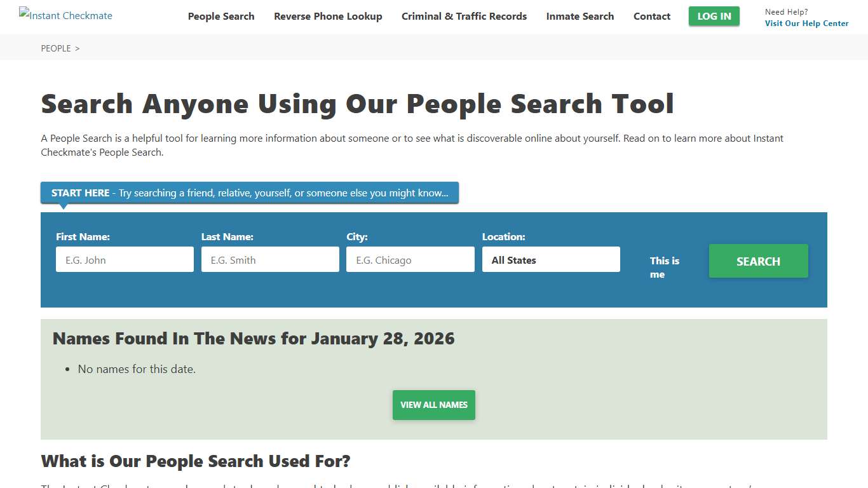Viewport: 868px width, 488px height.
Task: Click the green SEARCH button
Action: (x=758, y=261)
